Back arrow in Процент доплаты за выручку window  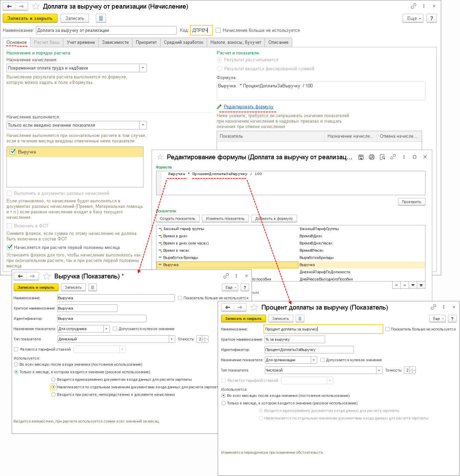228,307
